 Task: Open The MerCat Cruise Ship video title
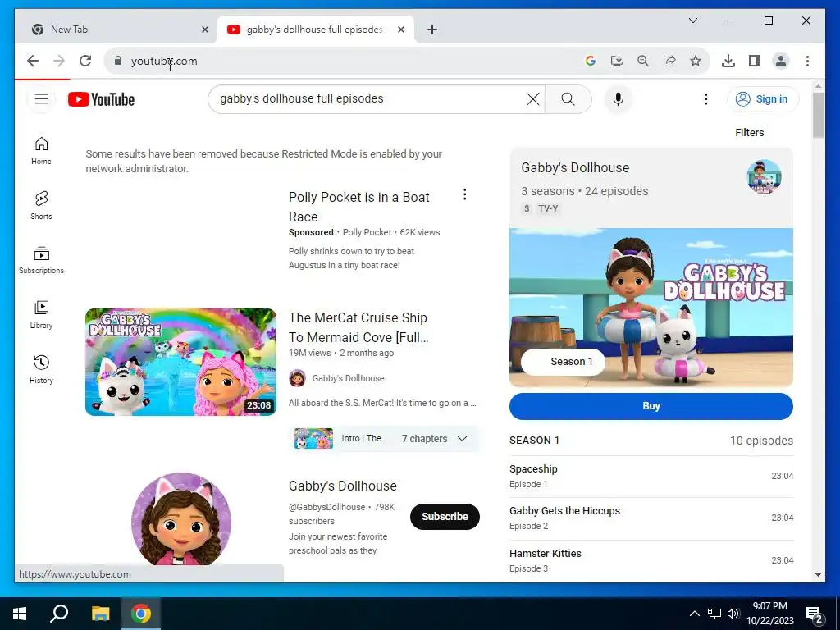coord(358,327)
